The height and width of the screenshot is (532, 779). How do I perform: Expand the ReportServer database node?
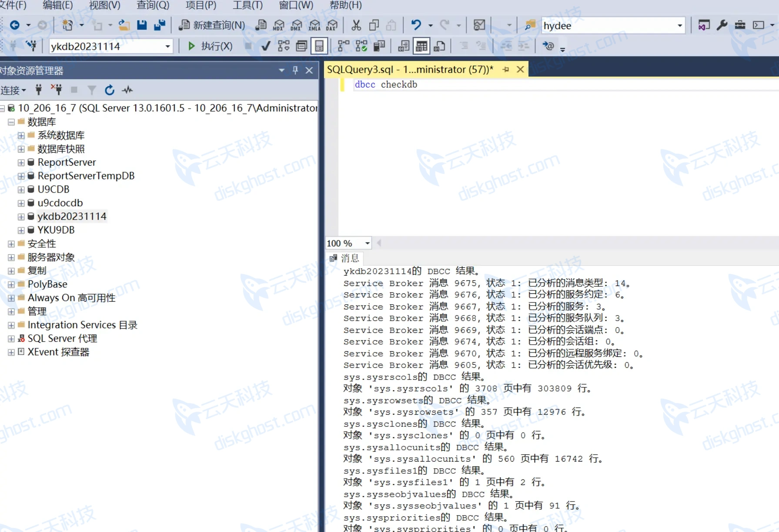tap(21, 163)
